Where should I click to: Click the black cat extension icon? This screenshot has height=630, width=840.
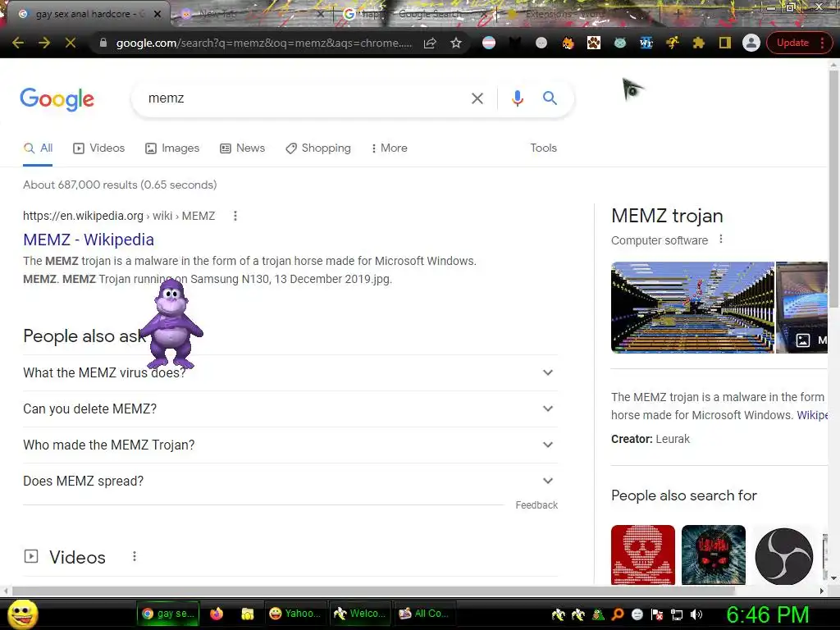[x=515, y=43]
